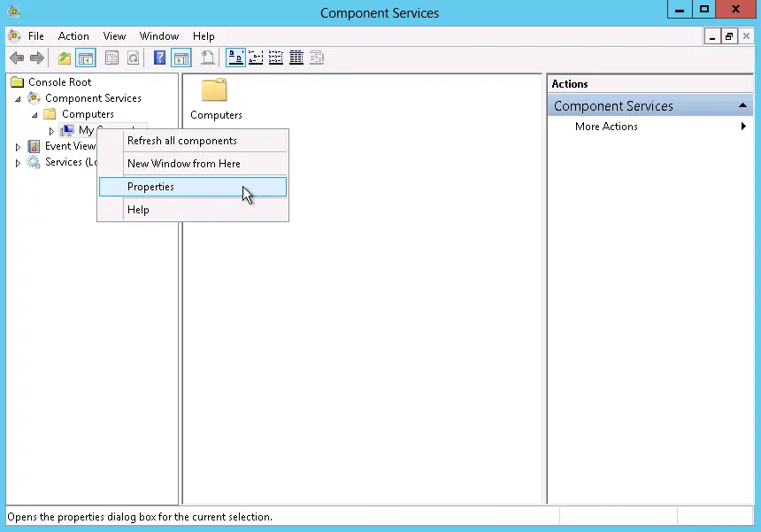This screenshot has height=532, width=761.
Task: Switch to List view in toolbar
Action: (x=276, y=58)
